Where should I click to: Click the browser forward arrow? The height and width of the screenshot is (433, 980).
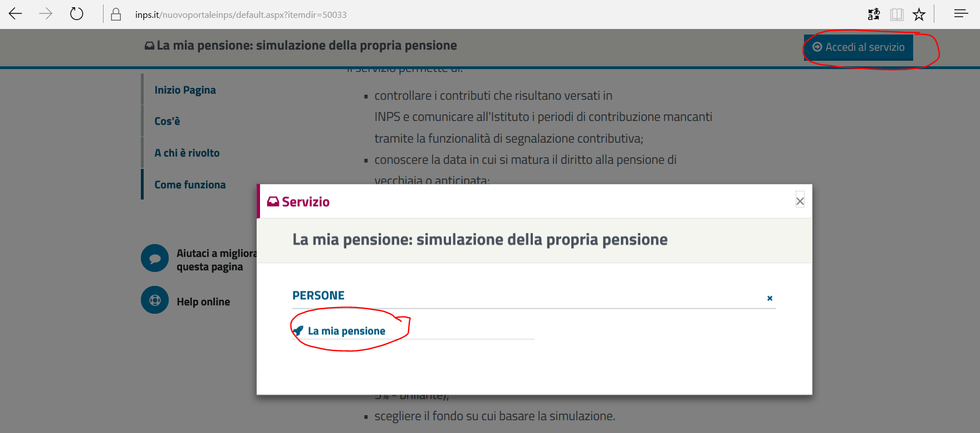pyautogui.click(x=46, y=14)
